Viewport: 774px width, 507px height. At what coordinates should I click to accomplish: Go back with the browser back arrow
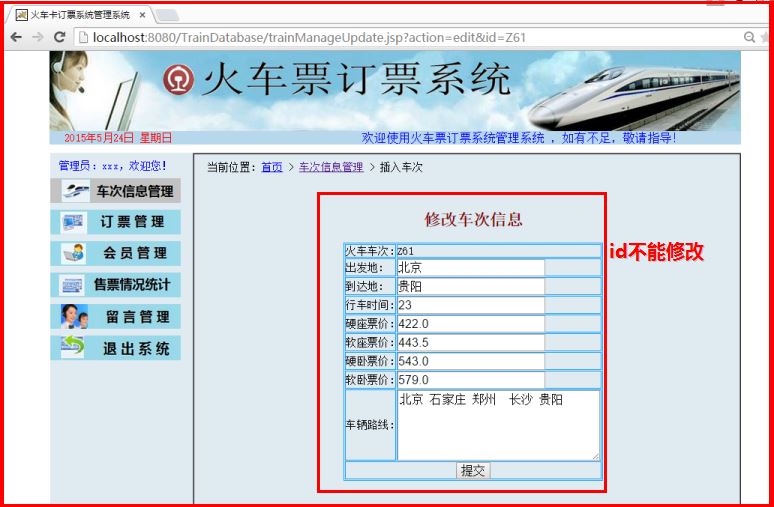(16, 37)
